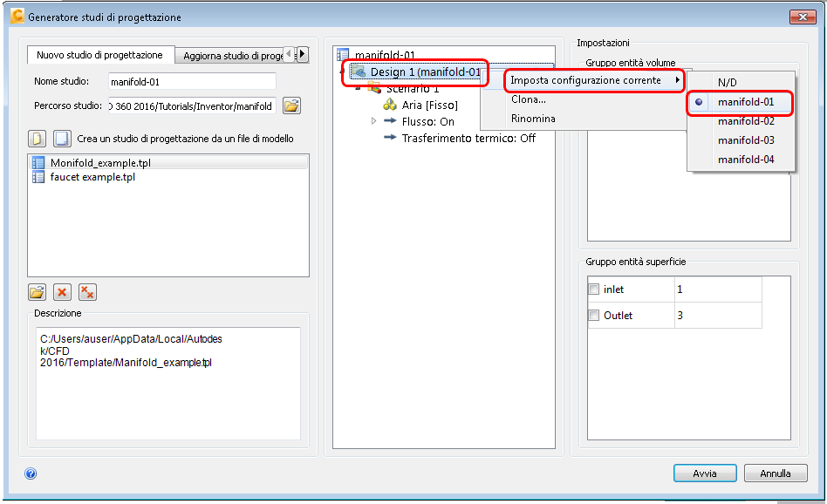This screenshot has height=504, width=827.
Task: Click the value 3 cell in Outlet row
Action: [x=718, y=316]
